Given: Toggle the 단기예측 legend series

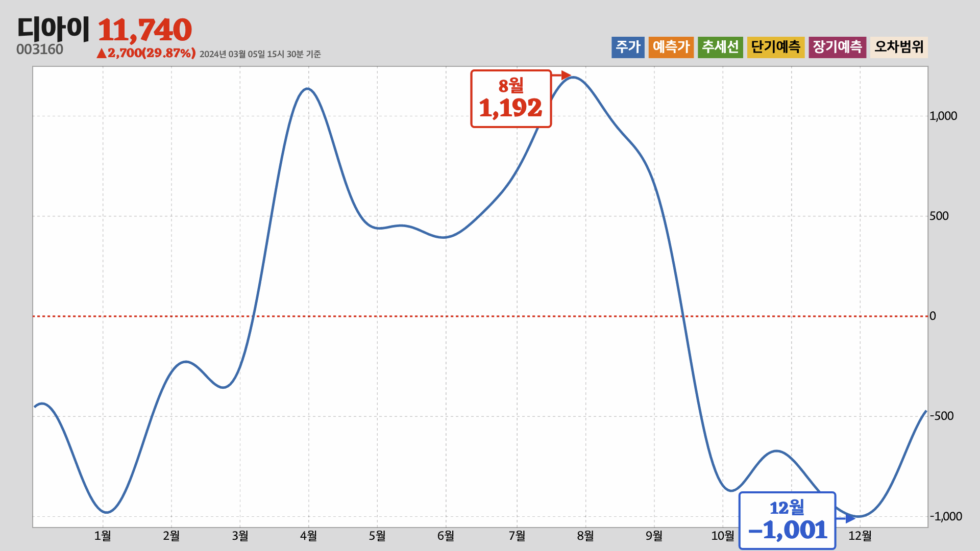Looking at the screenshot, I should [776, 47].
